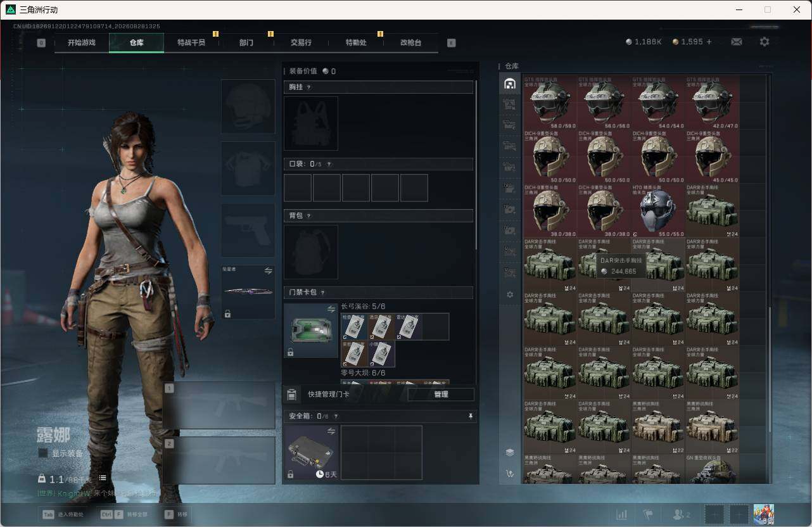812x527 pixels.
Task: Click primary weapon slot 2
Action: pyautogui.click(x=219, y=460)
